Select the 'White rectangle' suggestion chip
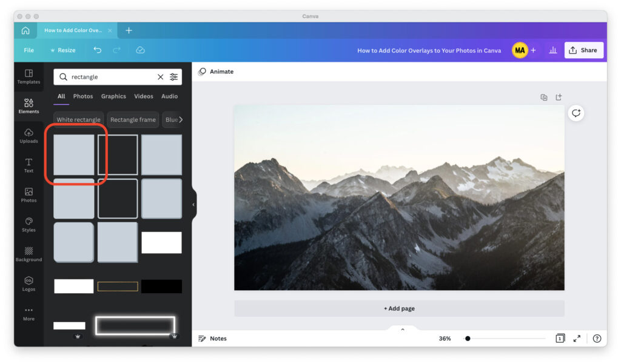The height and width of the screenshot is (364, 621). point(78,119)
